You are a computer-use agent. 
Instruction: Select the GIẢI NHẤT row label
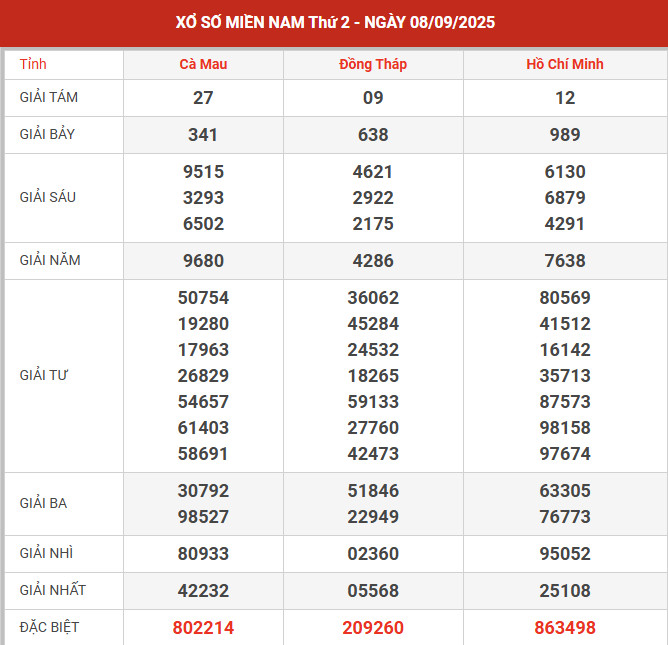click(52, 590)
